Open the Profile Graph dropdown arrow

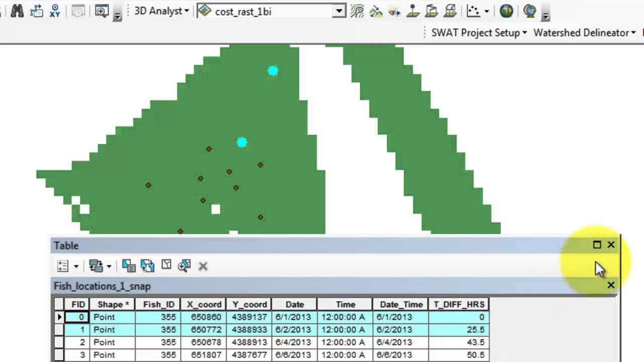click(487, 11)
